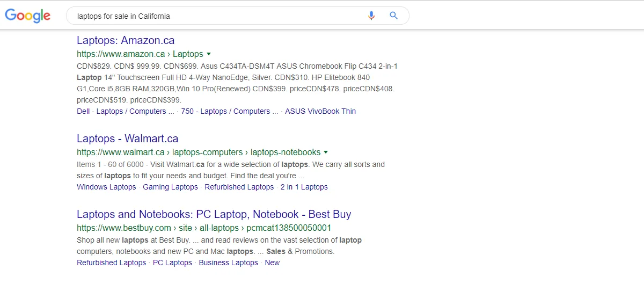Click the 'New' sitelink under Best Buy

point(272,263)
